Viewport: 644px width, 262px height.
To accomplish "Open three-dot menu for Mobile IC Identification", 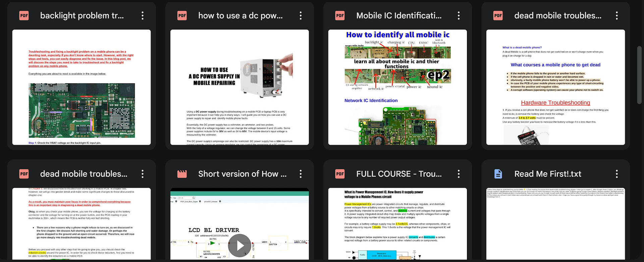I will pos(459,15).
